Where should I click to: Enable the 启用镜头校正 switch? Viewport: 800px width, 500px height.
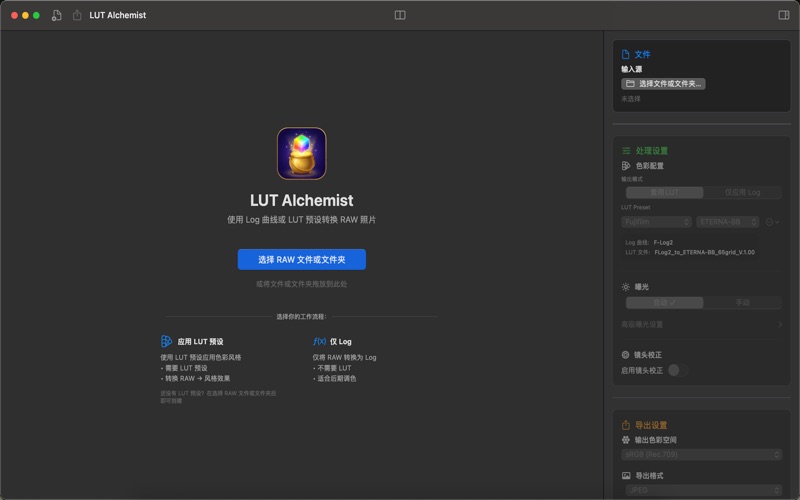coord(678,370)
